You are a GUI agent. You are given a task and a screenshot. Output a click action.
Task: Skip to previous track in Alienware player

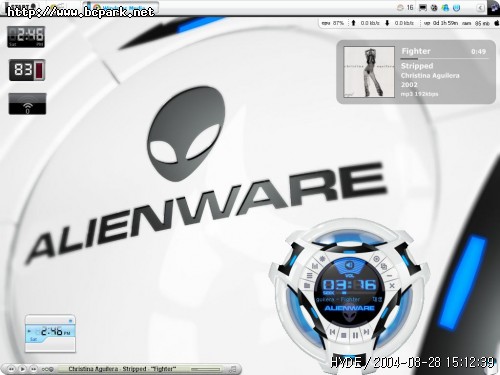pos(333,332)
